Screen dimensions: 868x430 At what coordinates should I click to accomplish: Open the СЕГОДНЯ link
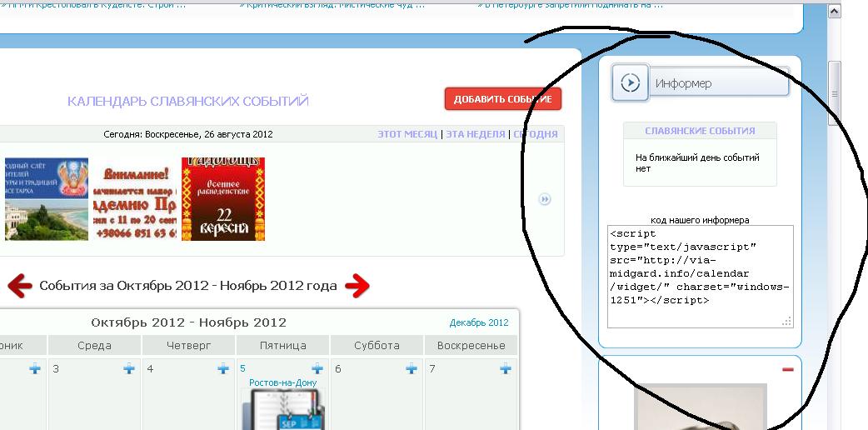536,134
